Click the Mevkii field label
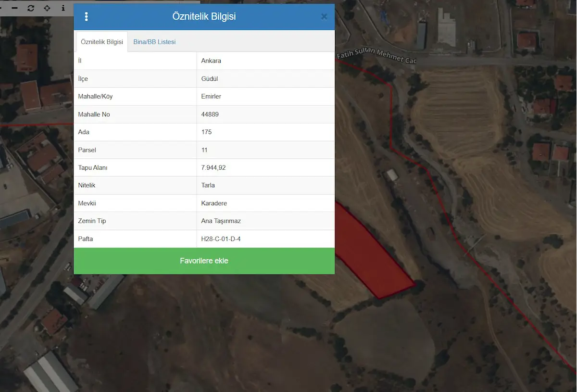The width and height of the screenshot is (577, 392). coord(87,203)
